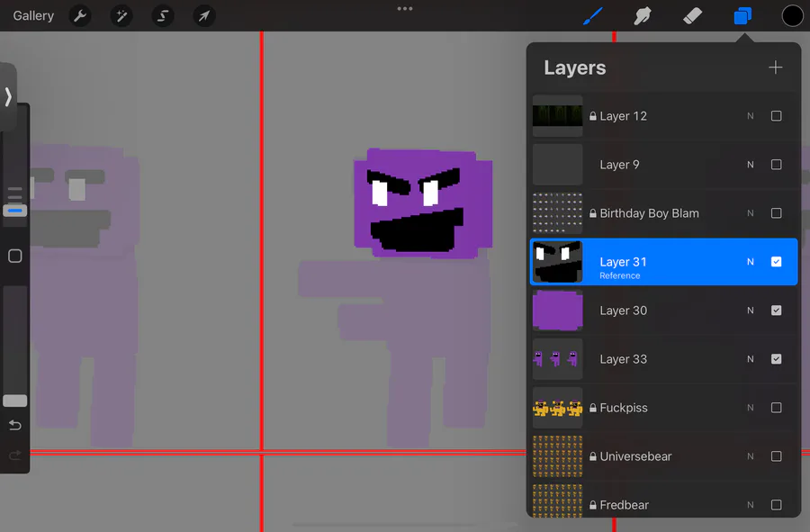
Task: Open blend mode N for Fredbear
Action: tap(750, 505)
